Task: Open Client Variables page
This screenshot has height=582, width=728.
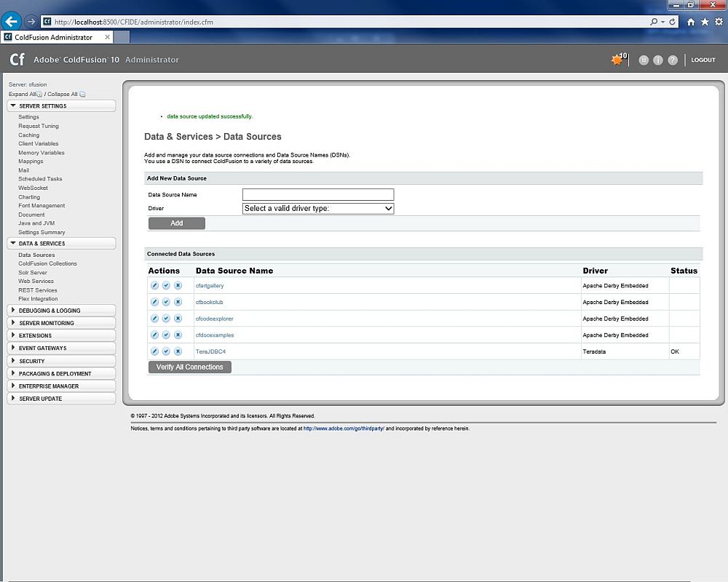Action: coord(39,143)
